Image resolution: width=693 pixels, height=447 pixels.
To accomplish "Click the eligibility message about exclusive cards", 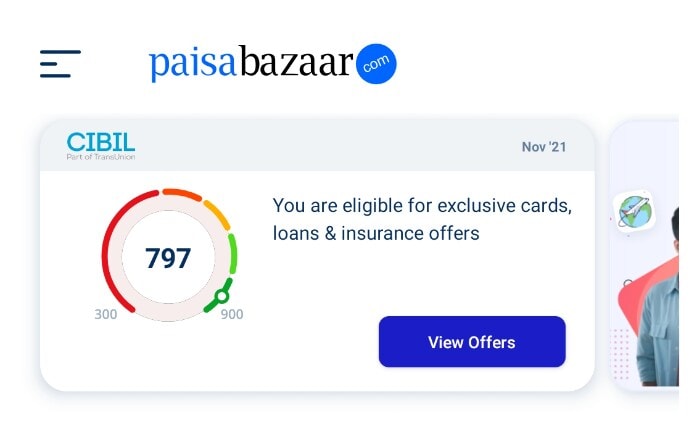I will point(421,220).
